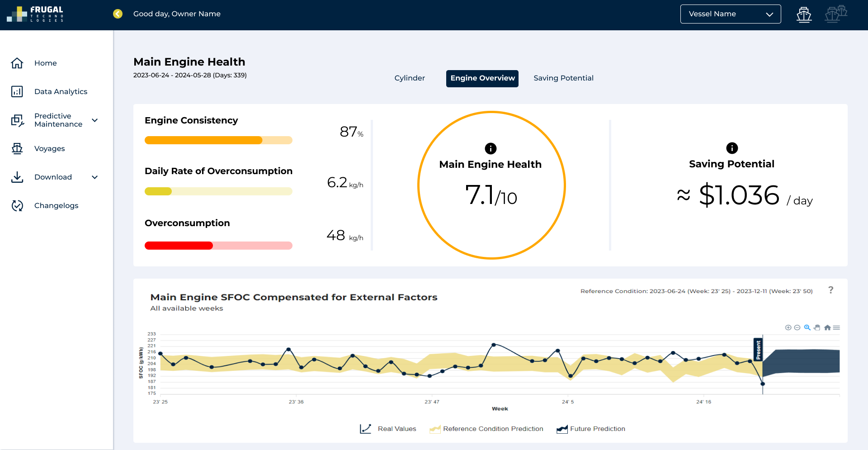Screen dimensions: 868x450
Task: Click the 48 kg/h overconsumption value
Action: coord(345,235)
